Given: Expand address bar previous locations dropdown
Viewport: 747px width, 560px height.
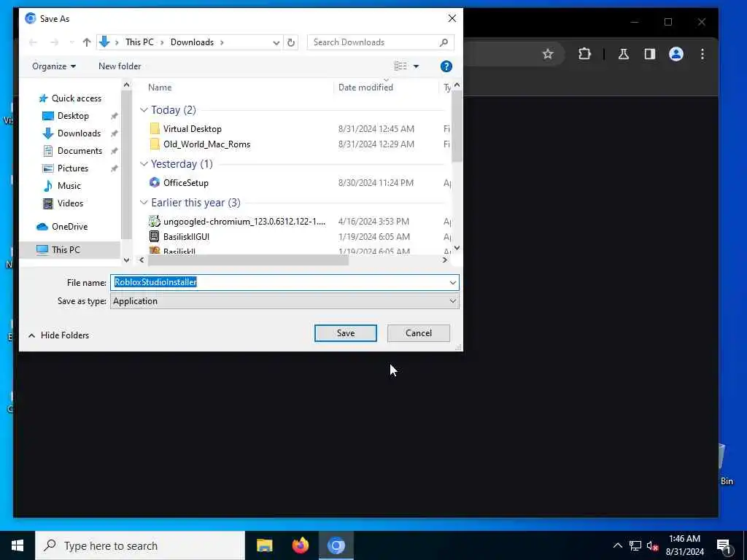Looking at the screenshot, I should 276,42.
